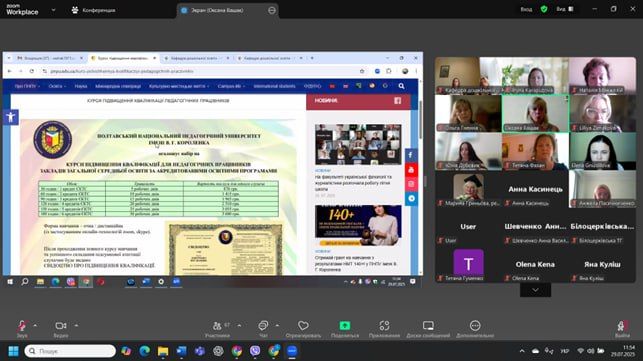The height and width of the screenshot is (361, 643).
Task: Open the 140+ grant news banner
Action: point(358,225)
